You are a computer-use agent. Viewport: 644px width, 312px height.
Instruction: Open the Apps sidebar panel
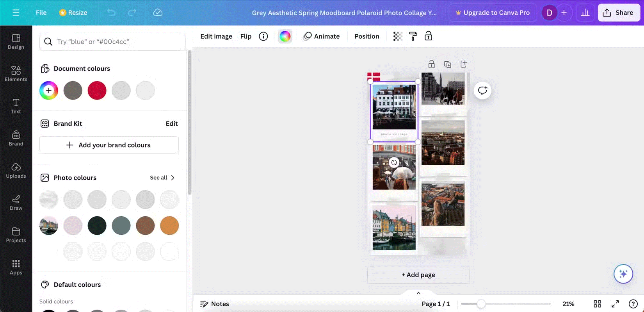pyautogui.click(x=16, y=267)
